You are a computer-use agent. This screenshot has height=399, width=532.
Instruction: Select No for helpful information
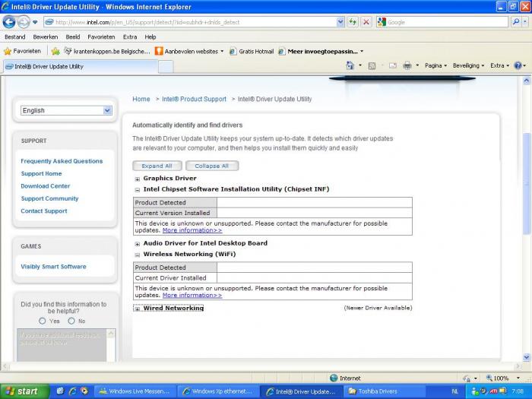tap(71, 321)
